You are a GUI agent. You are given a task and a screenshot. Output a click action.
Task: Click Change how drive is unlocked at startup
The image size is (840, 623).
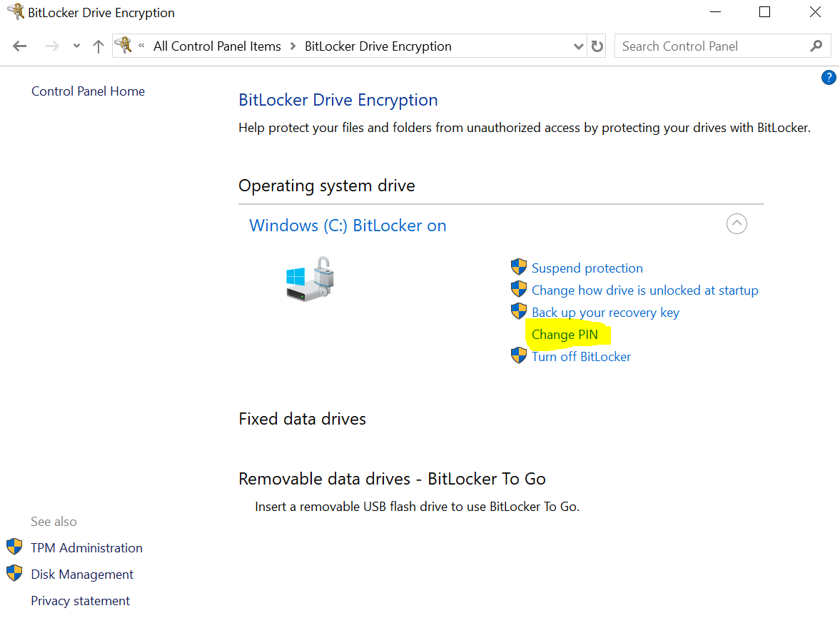(644, 290)
